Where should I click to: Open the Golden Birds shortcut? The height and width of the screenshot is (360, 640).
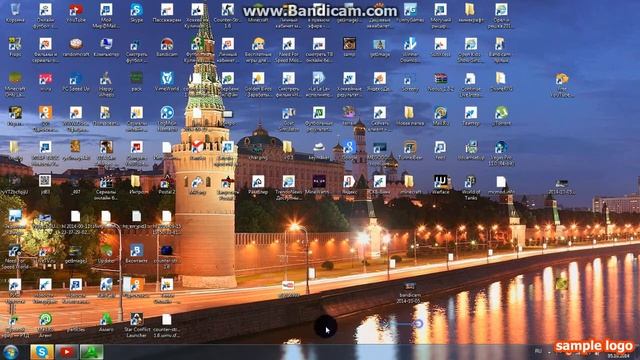(258, 84)
